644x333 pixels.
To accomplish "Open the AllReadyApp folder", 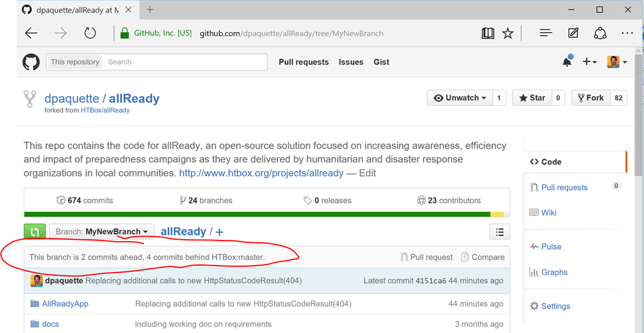I will [65, 304].
